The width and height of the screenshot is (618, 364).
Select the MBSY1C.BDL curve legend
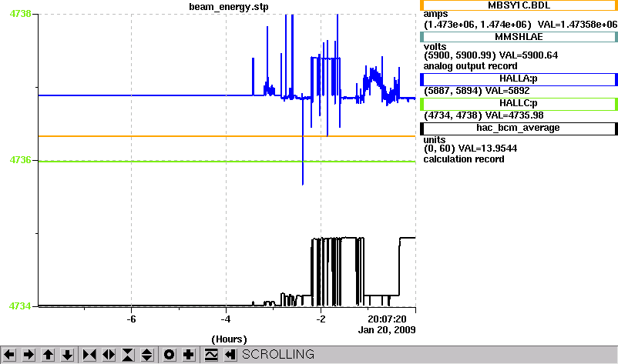point(519,5)
